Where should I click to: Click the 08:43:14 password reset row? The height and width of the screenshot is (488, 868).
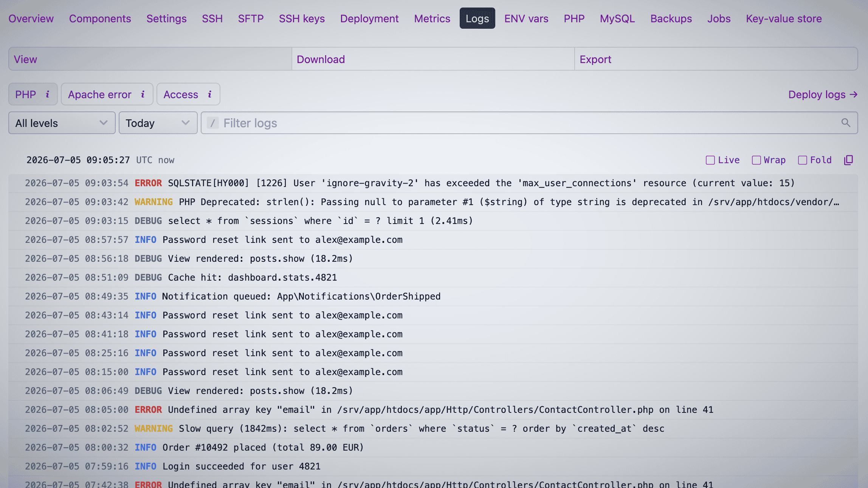pos(433,315)
